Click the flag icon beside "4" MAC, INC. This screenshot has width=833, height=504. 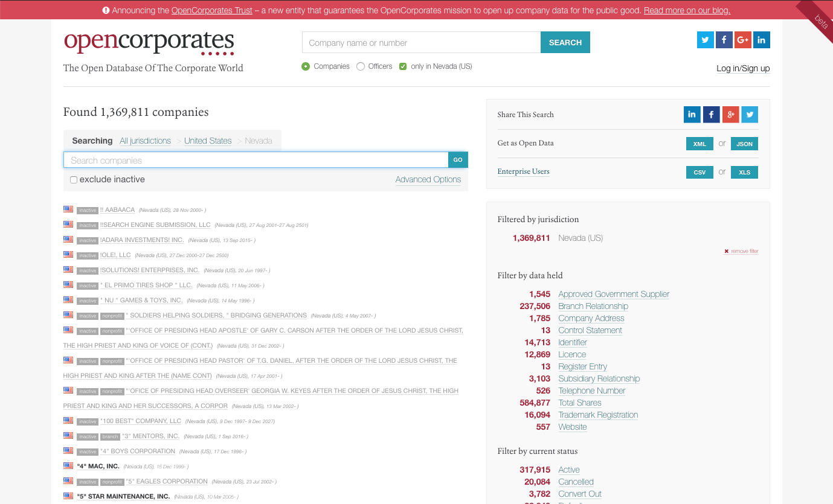68,466
